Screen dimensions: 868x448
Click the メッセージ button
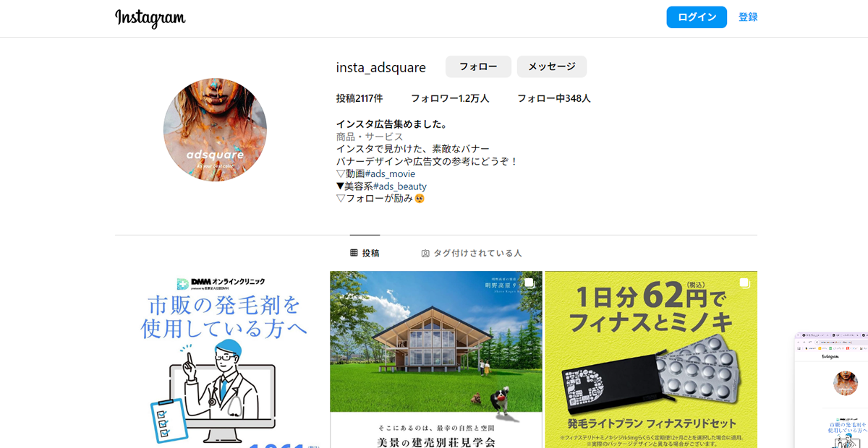(552, 66)
